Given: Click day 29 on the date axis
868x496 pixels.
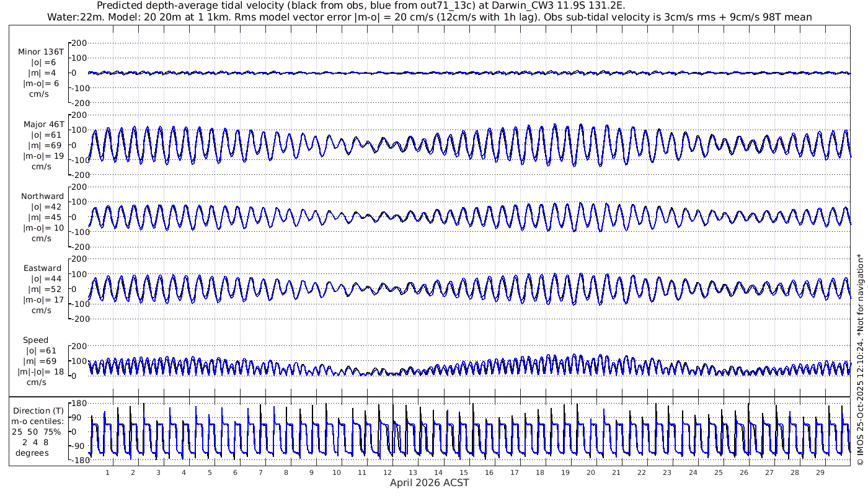Looking at the screenshot, I should pyautogui.click(x=820, y=472).
